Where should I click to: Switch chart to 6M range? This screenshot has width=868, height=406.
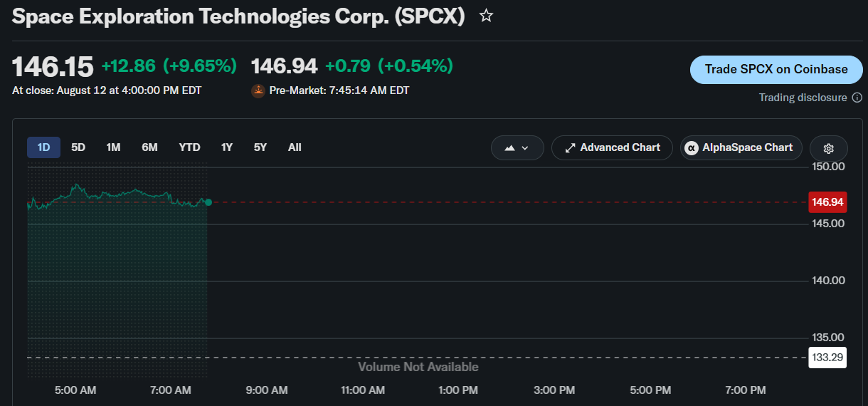pos(149,147)
